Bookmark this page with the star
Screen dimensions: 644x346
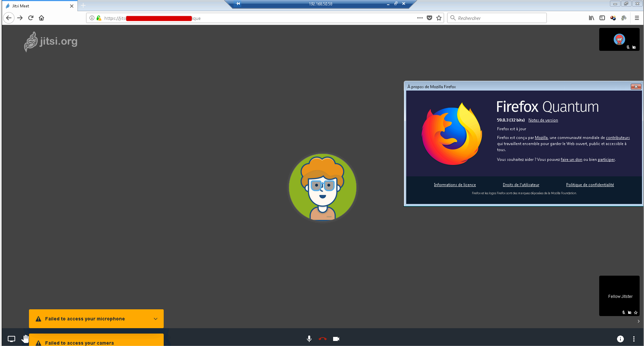tap(439, 18)
